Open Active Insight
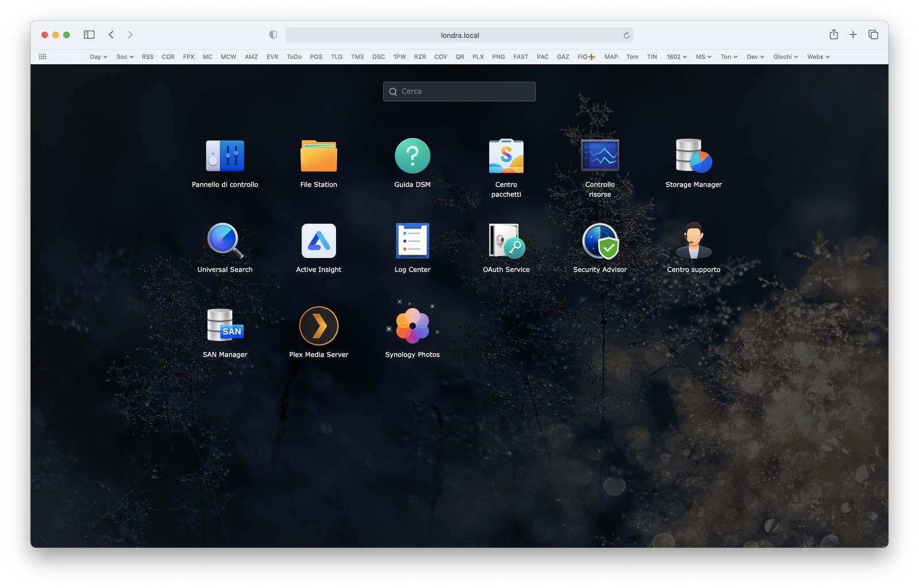919x588 pixels. point(319,241)
